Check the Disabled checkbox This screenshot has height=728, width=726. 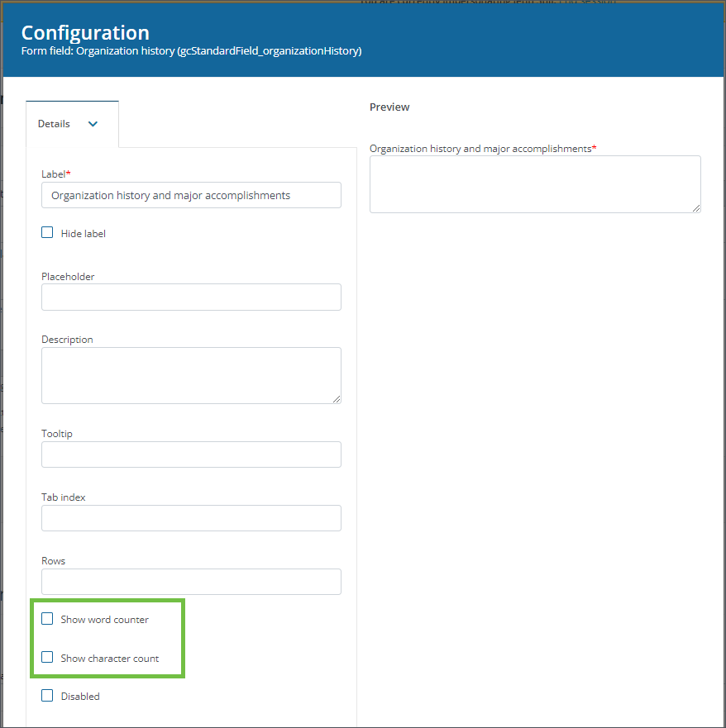pos(48,696)
